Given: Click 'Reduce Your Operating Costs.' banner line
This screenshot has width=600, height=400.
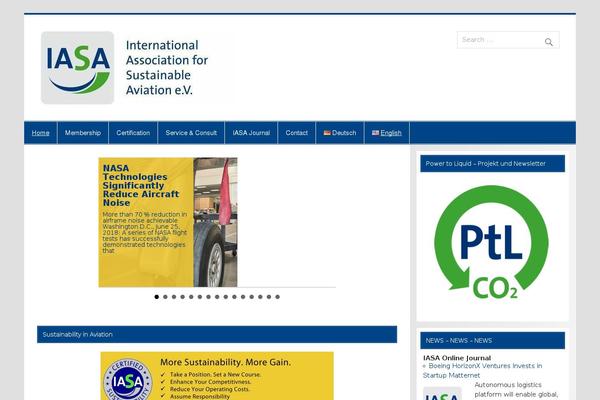Looking at the screenshot, I should tap(210, 389).
